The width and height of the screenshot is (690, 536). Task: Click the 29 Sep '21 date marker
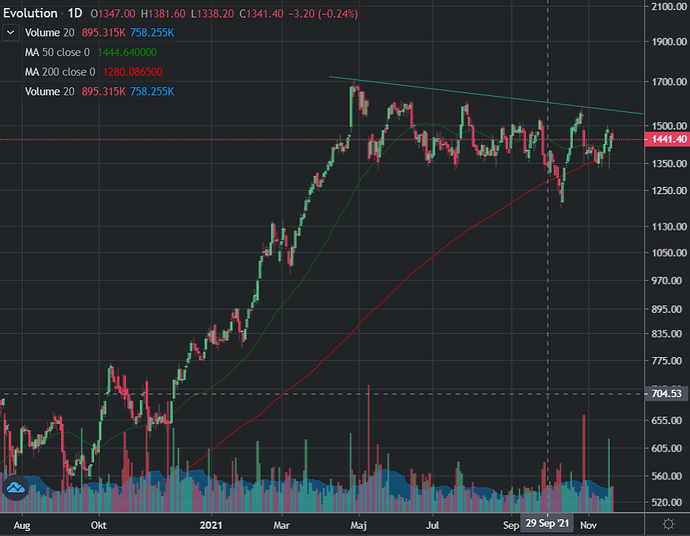(547, 524)
